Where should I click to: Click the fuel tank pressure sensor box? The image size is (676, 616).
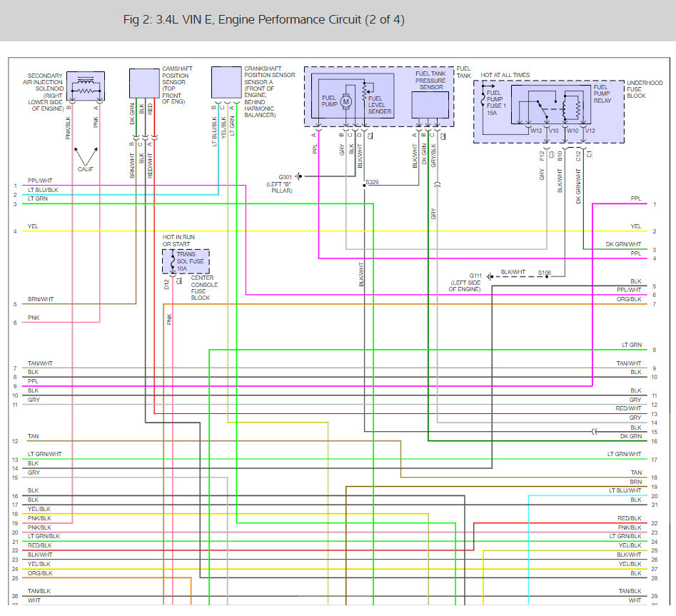click(x=430, y=105)
